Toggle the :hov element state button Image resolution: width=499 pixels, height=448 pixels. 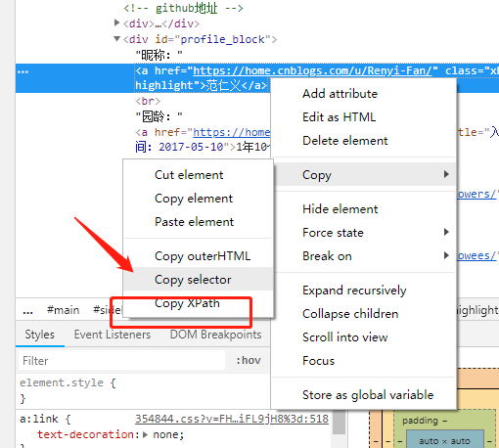tap(249, 360)
